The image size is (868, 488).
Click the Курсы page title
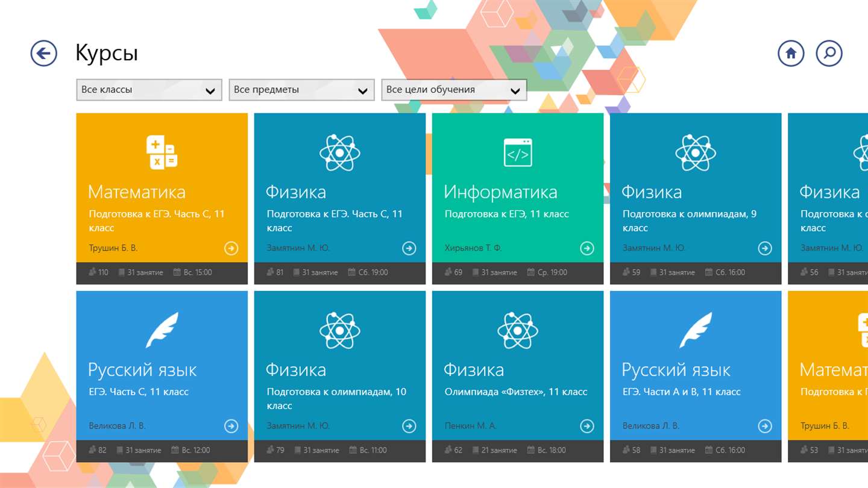tap(107, 54)
